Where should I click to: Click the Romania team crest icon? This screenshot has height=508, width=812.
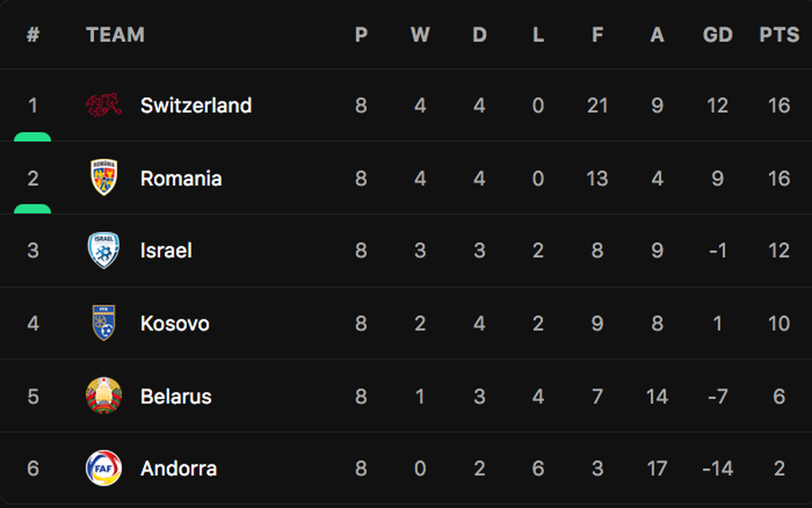coord(104,178)
